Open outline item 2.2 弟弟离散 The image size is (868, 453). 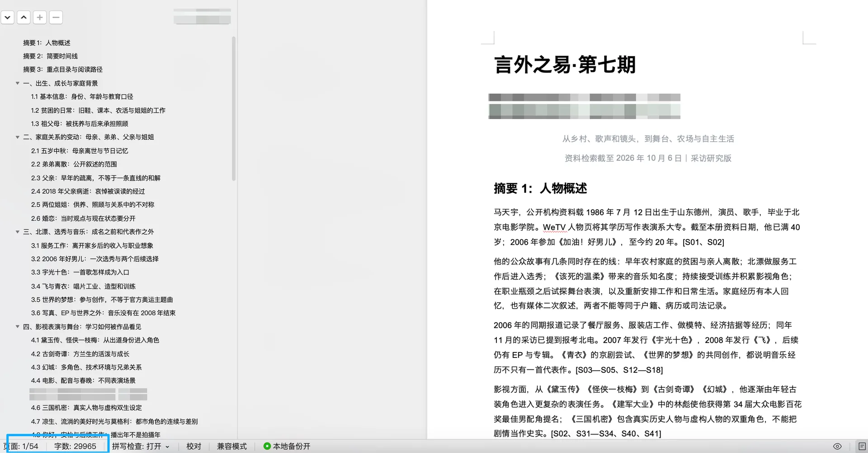click(74, 164)
